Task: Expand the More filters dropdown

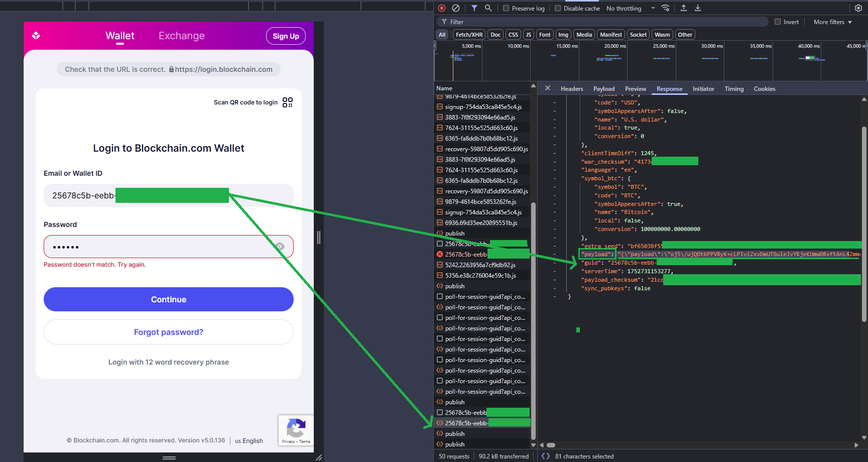Action: pyautogui.click(x=833, y=22)
